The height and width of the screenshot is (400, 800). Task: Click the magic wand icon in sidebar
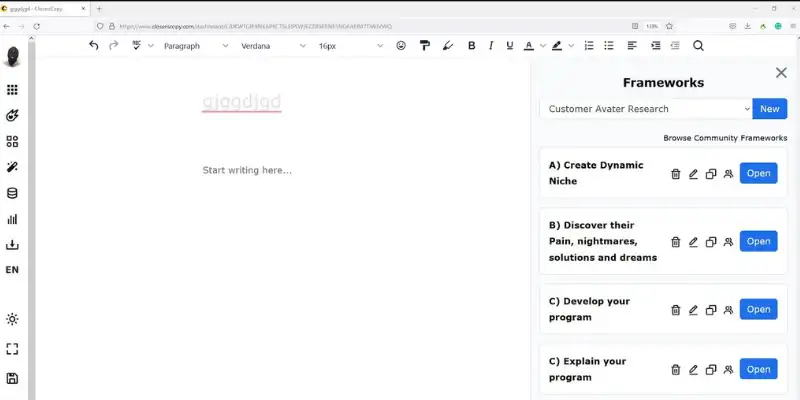pyautogui.click(x=12, y=167)
